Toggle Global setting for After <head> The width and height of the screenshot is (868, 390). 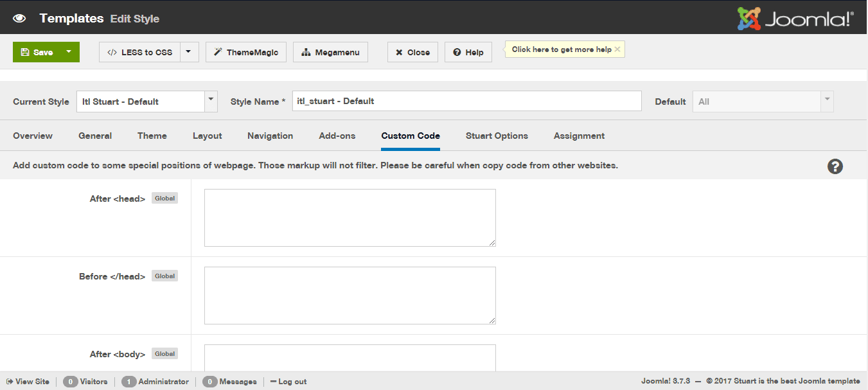164,198
